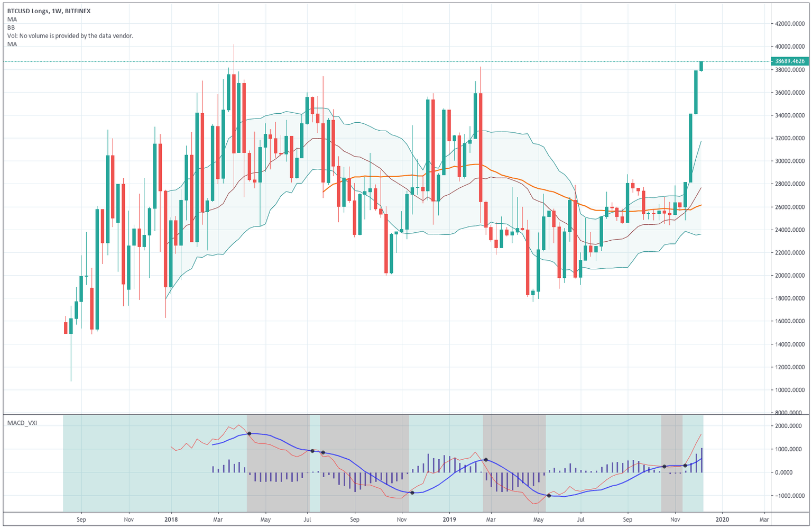Screen dimensions: 812x528
Task: Open the 2019 year label on time axis
Action: click(x=450, y=520)
